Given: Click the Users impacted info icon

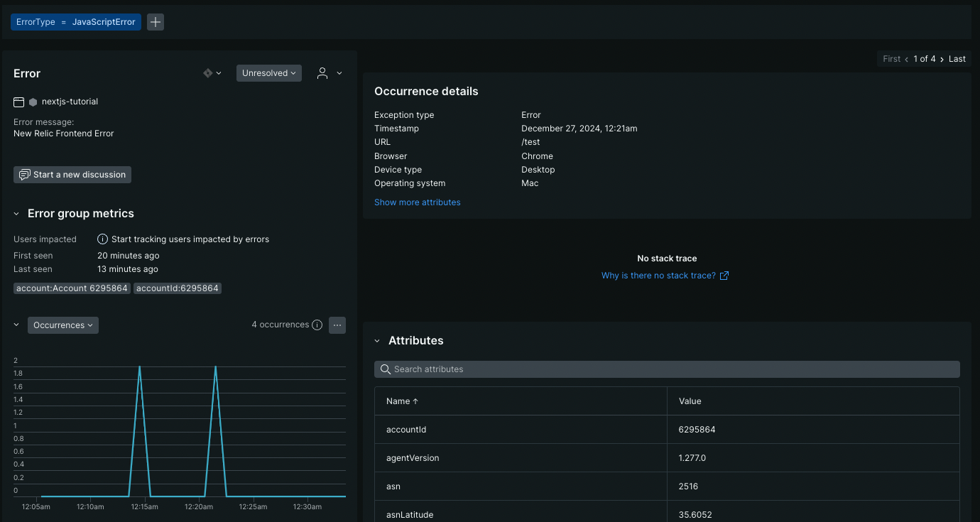Looking at the screenshot, I should (x=103, y=239).
